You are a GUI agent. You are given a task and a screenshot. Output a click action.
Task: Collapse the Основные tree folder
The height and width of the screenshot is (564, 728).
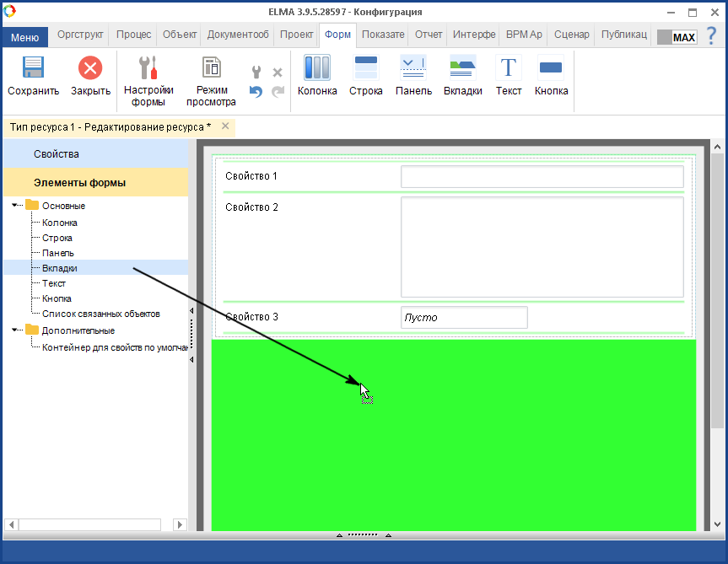[x=15, y=205]
